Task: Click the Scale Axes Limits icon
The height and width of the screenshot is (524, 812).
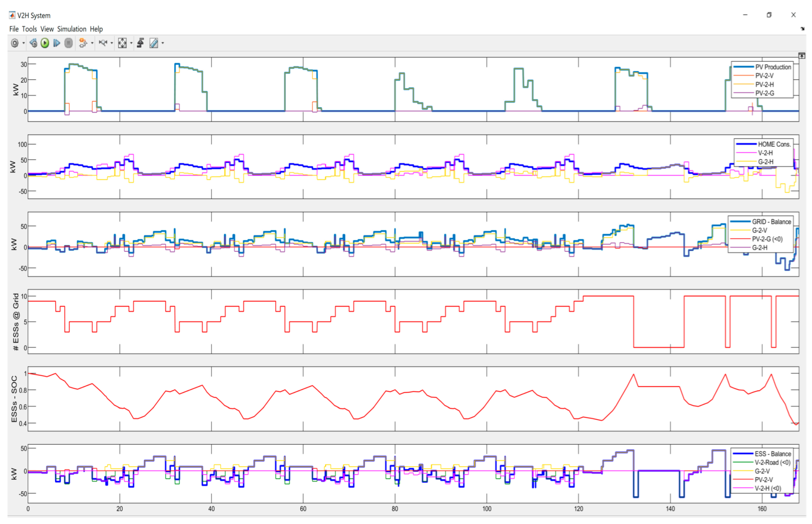Action: (122, 43)
